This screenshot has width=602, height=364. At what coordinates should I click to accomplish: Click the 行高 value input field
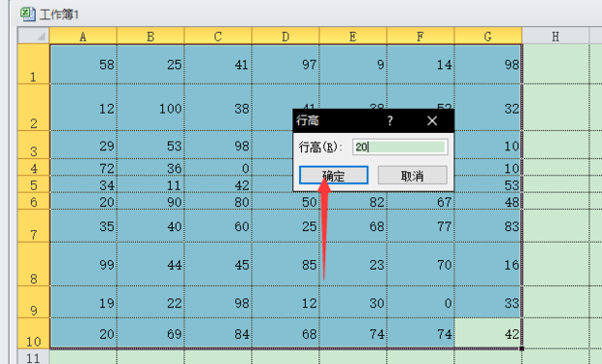[400, 148]
